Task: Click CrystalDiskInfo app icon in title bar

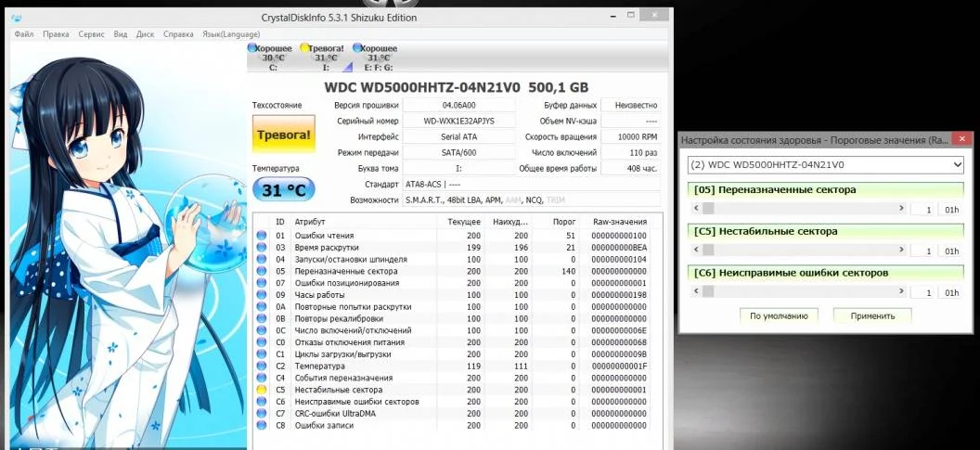Action: click(x=16, y=18)
